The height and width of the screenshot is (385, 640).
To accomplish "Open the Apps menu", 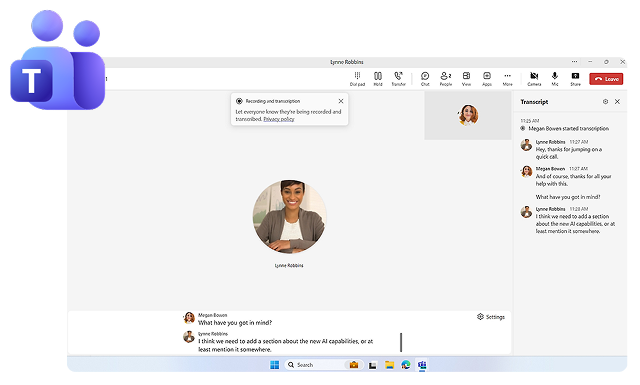I will point(487,79).
